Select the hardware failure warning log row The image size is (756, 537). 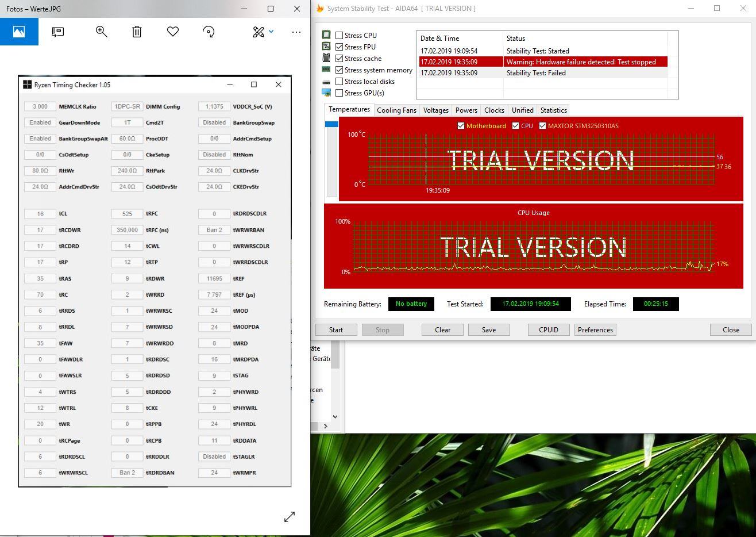543,62
